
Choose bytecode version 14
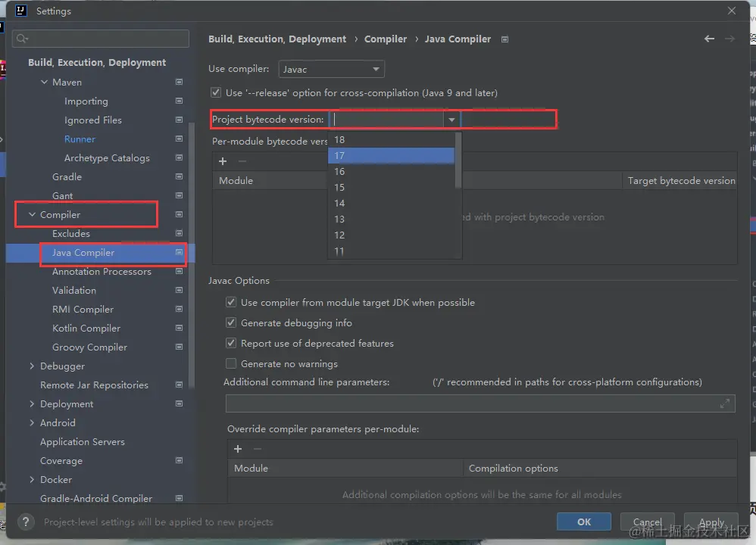click(x=391, y=204)
